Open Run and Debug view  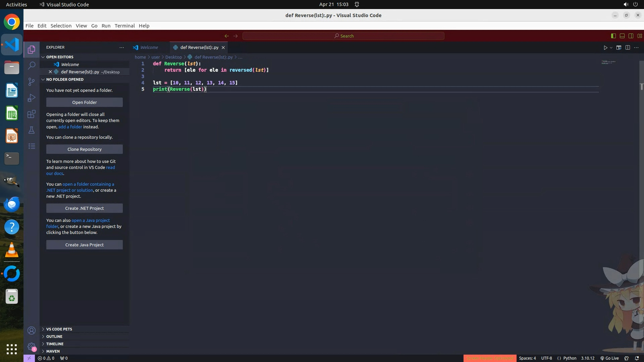32,98
